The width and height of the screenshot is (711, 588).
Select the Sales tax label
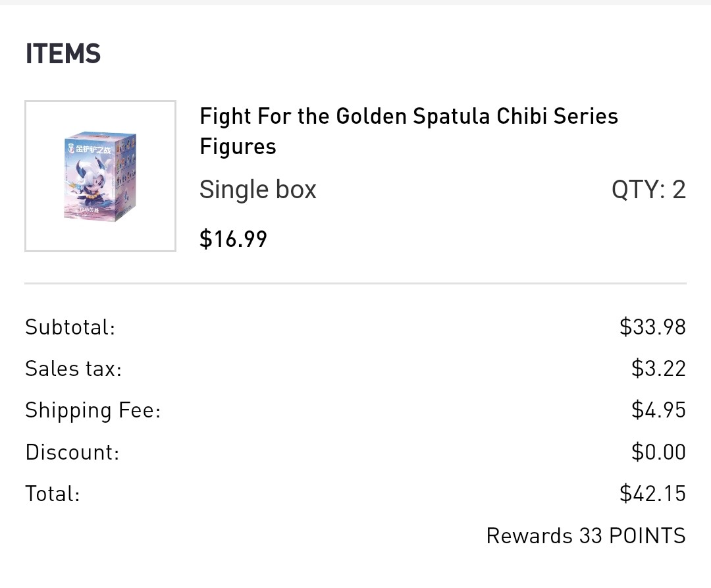tap(74, 368)
